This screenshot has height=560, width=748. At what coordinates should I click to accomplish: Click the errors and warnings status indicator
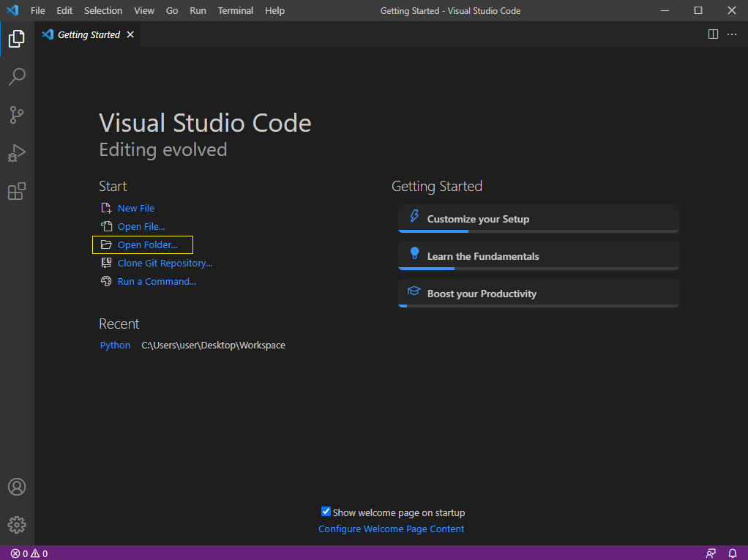click(29, 553)
